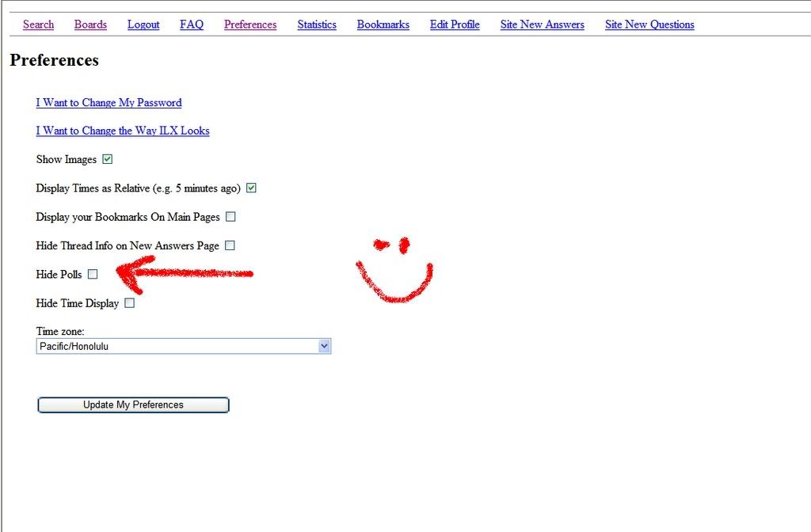This screenshot has width=811, height=532.
Task: Click I Want to Change My Password
Action: [109, 103]
